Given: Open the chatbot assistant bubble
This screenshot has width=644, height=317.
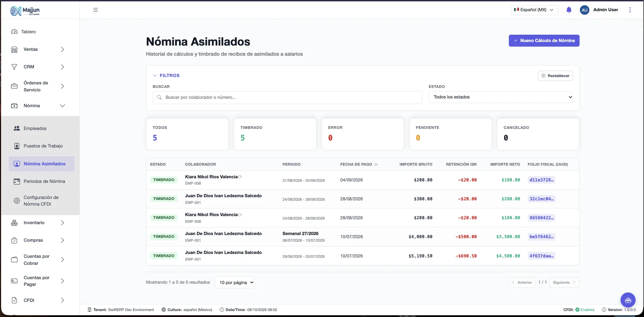Looking at the screenshot, I should pyautogui.click(x=628, y=300).
